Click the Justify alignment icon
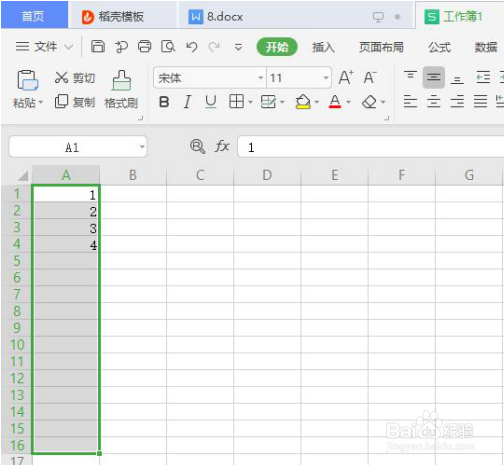 click(x=480, y=101)
